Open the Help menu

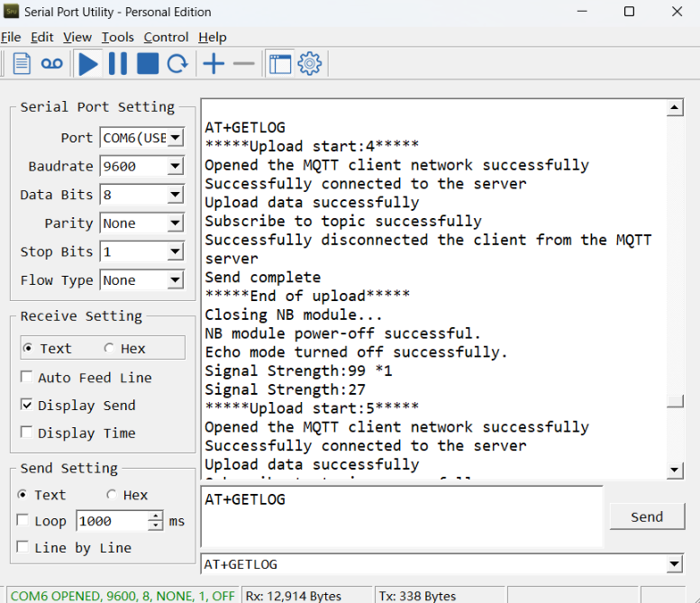pyautogui.click(x=213, y=37)
